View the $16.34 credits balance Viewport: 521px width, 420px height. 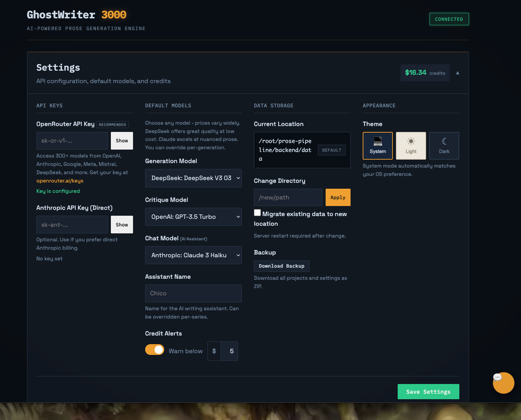(425, 73)
